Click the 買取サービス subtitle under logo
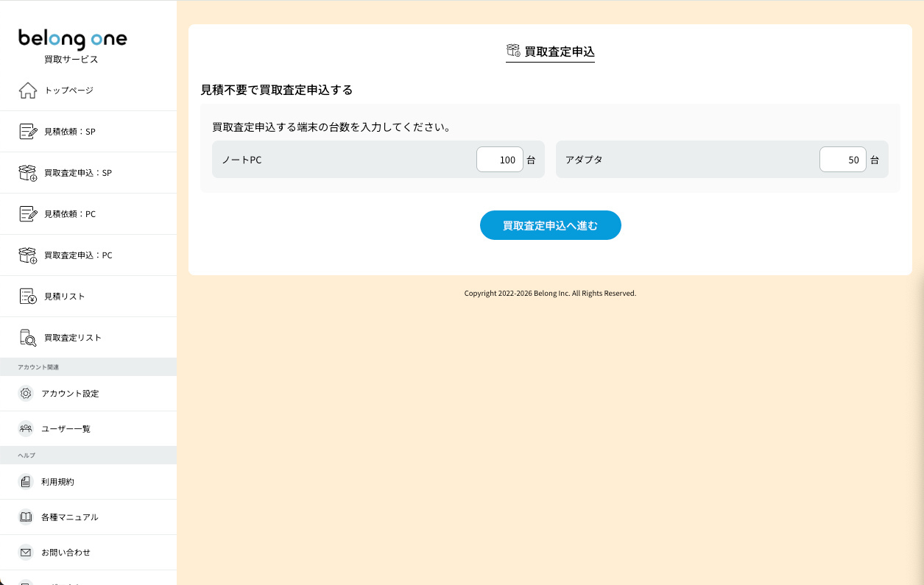Image resolution: width=924 pixels, height=585 pixels. point(71,60)
